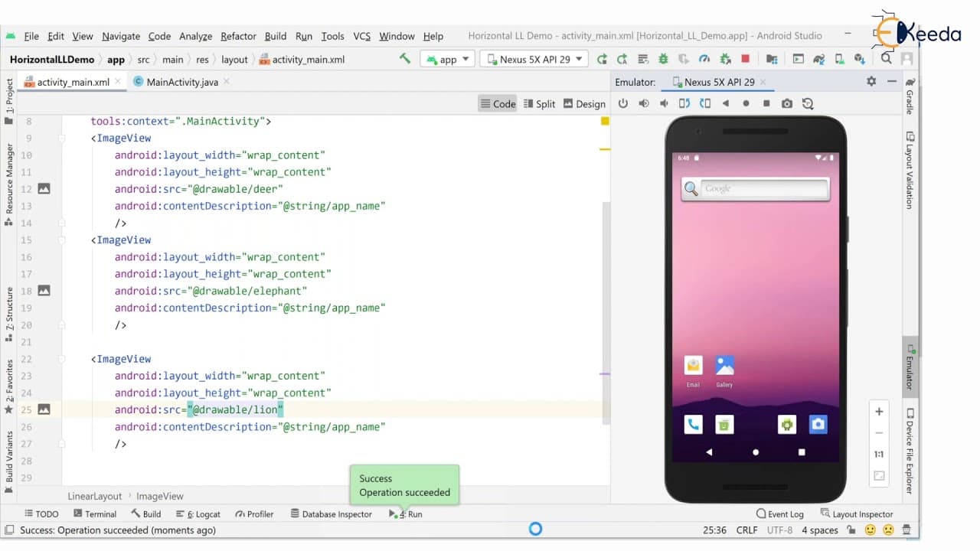Click the emulator Zoom In plus button
The image size is (980, 551).
point(879,412)
